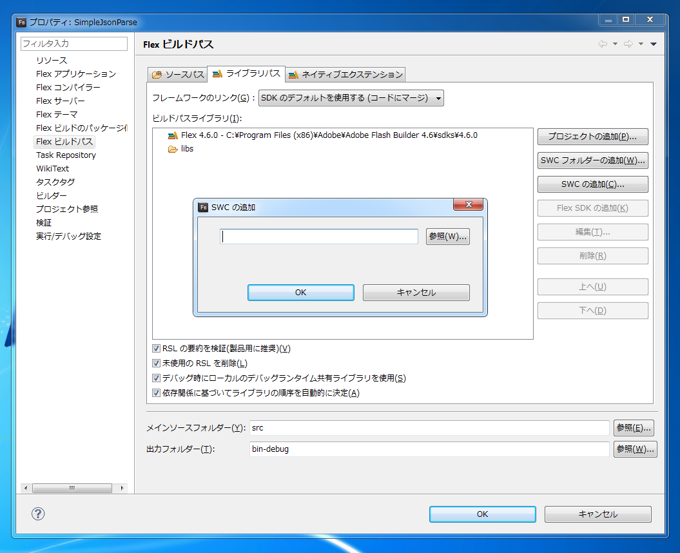Click the フィルタ入力 filter field

click(x=74, y=43)
